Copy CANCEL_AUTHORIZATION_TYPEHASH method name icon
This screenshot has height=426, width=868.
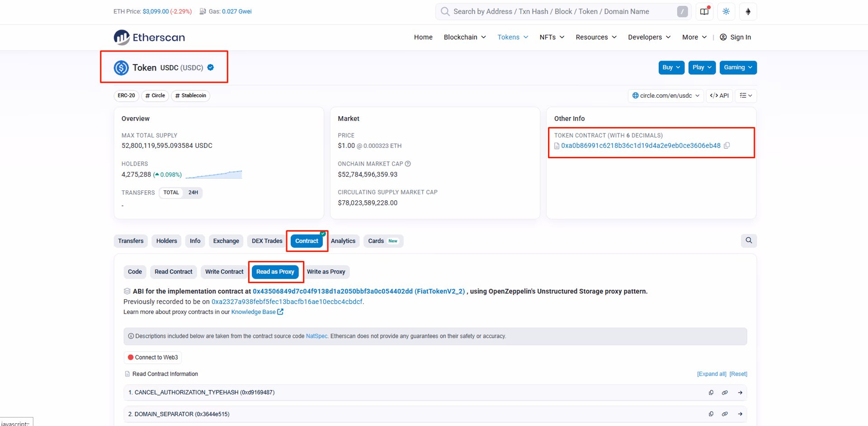click(x=711, y=393)
